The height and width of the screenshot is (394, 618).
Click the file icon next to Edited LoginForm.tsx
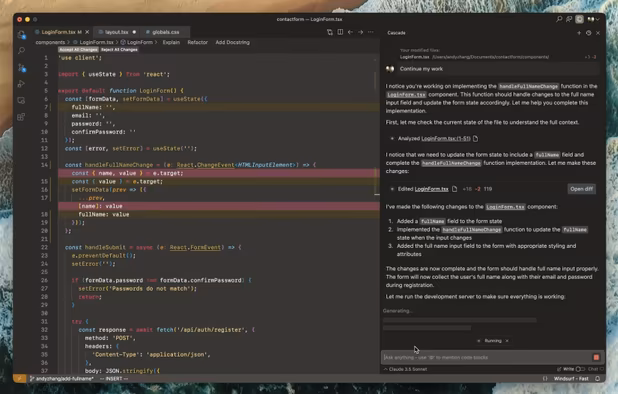tap(454, 189)
